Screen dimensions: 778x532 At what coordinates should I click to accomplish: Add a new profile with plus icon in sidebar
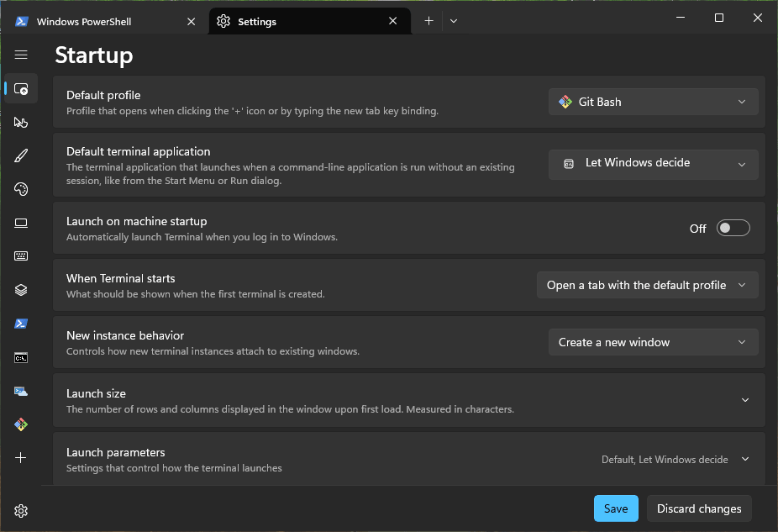point(21,457)
